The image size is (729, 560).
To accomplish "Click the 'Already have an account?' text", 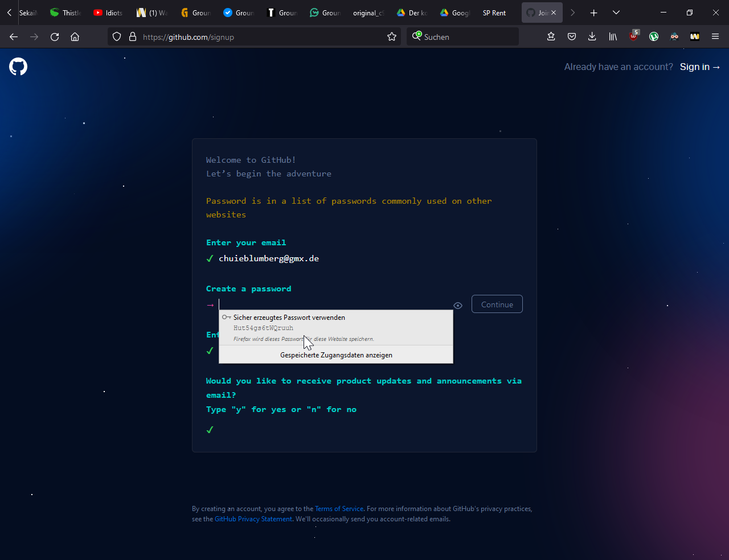I will (x=619, y=67).
